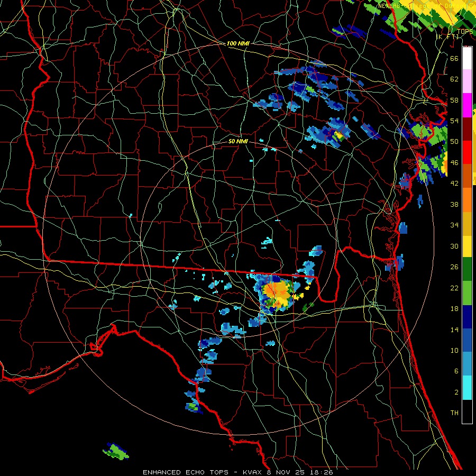Screen dimensions: 476x476
Task: Click the '54' legend label
Action: tap(454, 121)
